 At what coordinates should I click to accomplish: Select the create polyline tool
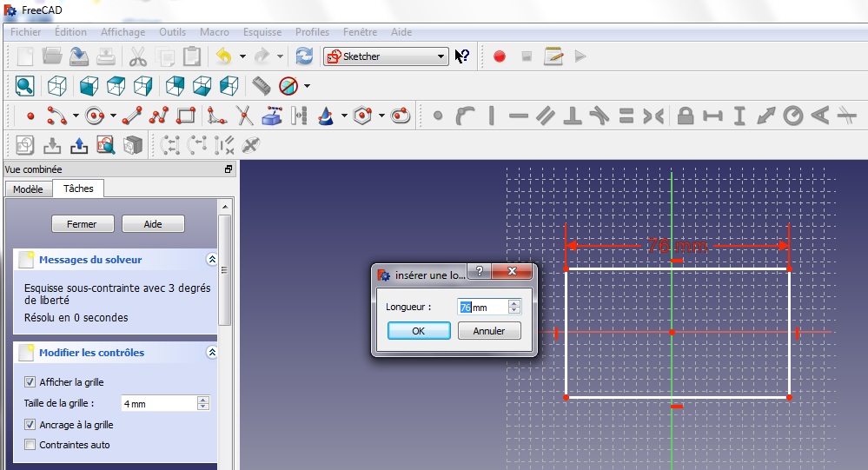[158, 116]
